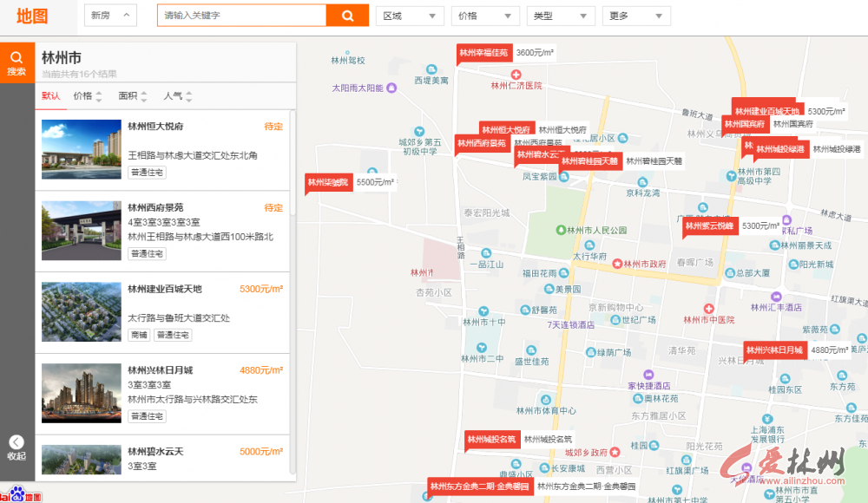Viewport: 868px width, 503px height.
Task: Click the 林州汇丰酒店 hotel icon
Action: [x=776, y=297]
